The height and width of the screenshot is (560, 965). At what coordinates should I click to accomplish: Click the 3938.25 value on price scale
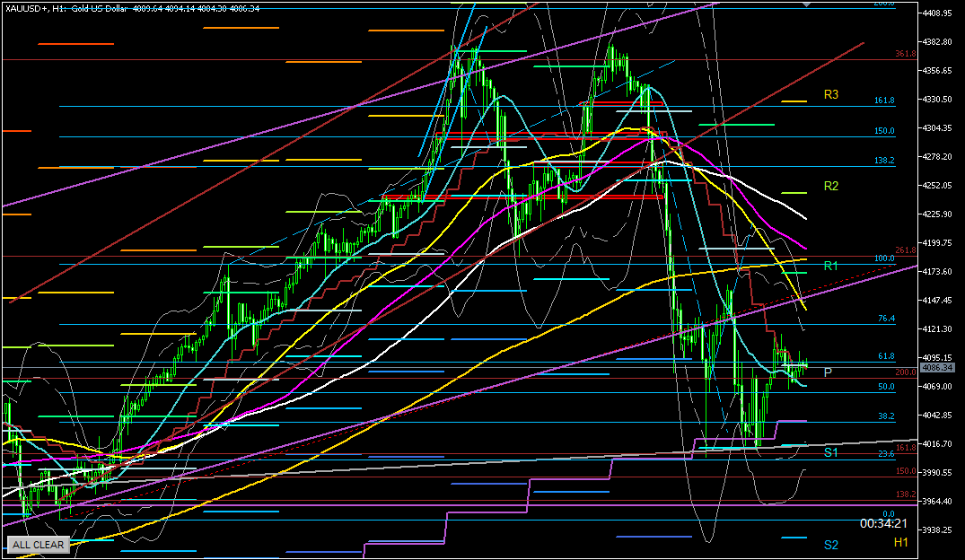(940, 529)
